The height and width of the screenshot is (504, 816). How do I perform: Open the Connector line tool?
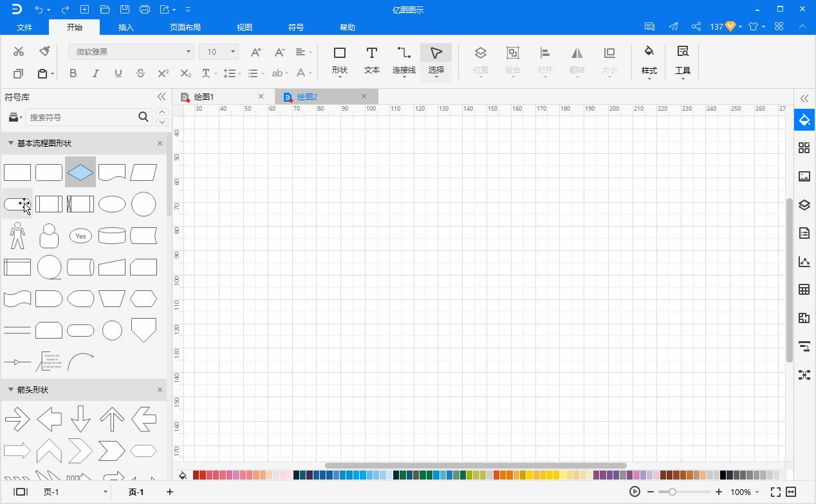pos(404,61)
